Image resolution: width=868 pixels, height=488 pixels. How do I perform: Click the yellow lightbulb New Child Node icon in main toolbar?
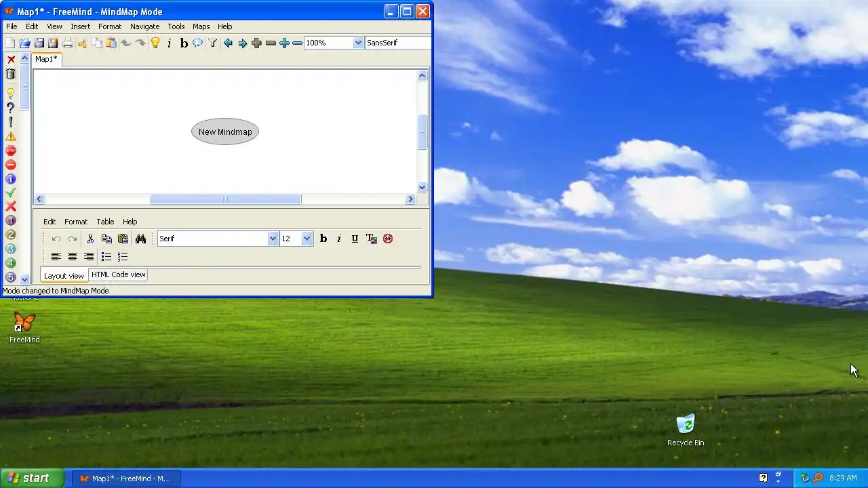click(x=155, y=43)
